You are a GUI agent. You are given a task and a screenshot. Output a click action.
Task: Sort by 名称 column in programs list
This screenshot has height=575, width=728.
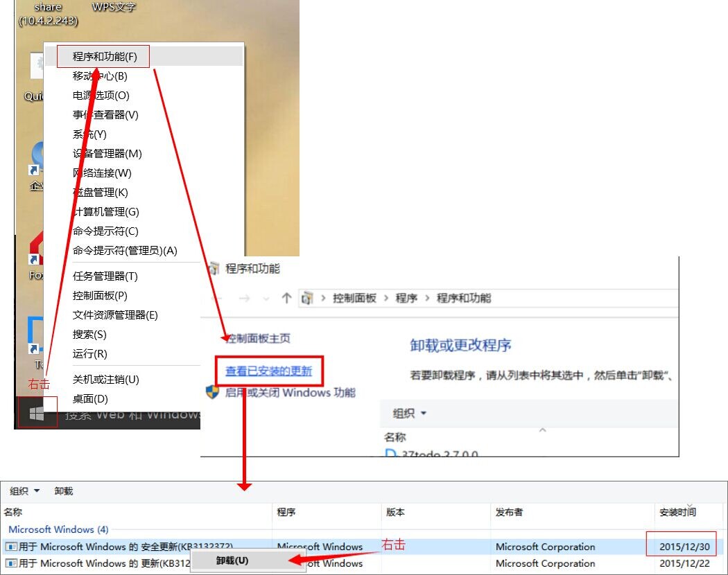395,436
